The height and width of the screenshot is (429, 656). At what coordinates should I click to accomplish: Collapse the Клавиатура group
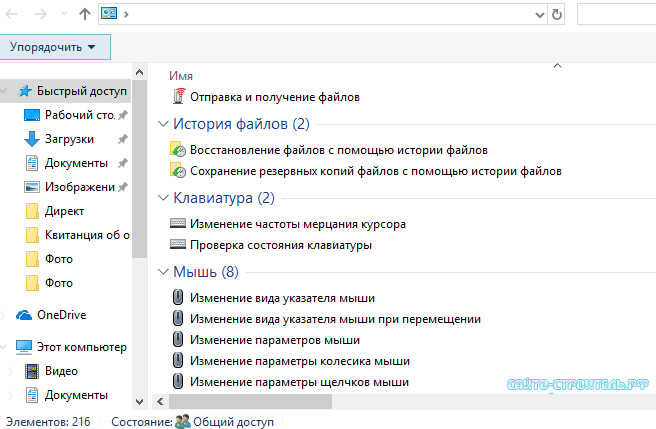[163, 198]
